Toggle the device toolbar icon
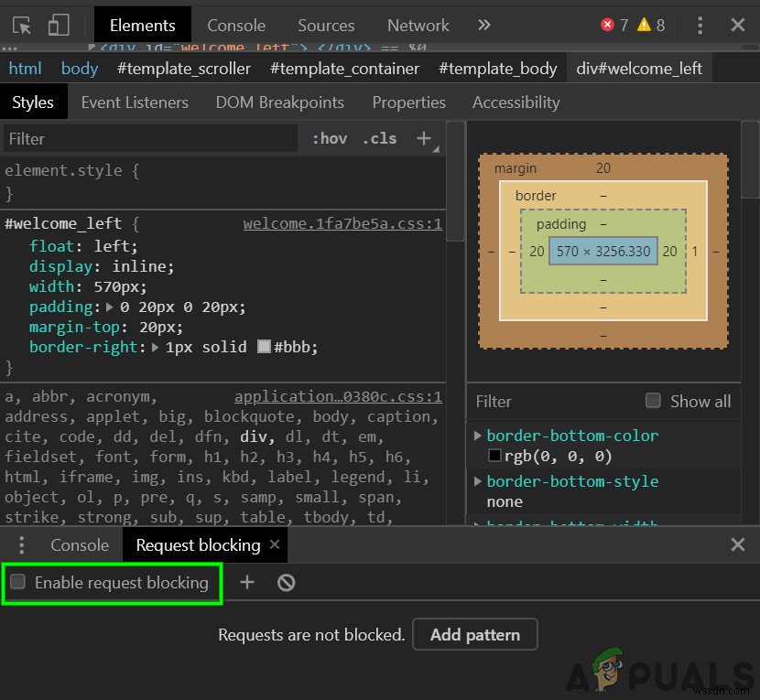The width and height of the screenshot is (760, 700). tap(59, 25)
